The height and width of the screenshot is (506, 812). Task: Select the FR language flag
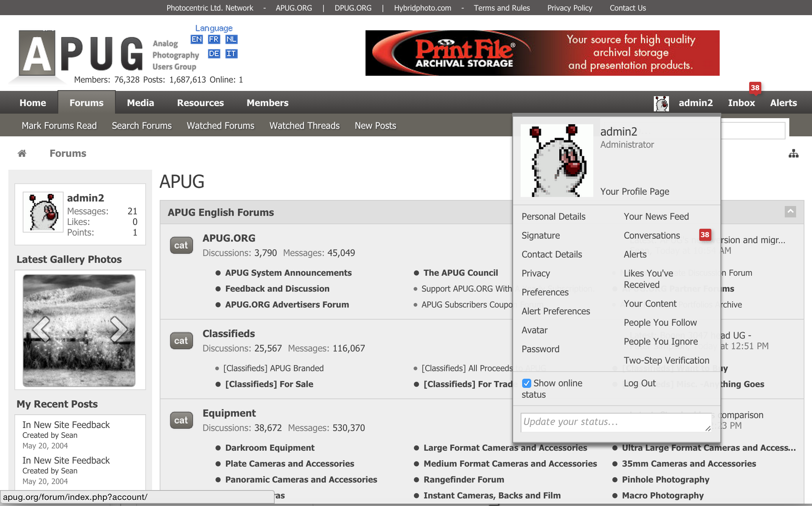pos(214,39)
